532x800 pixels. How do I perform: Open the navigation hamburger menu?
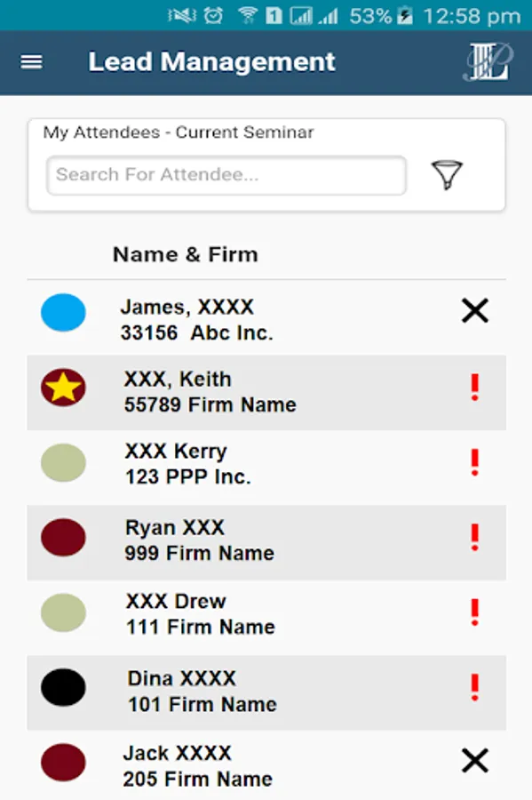coord(31,62)
